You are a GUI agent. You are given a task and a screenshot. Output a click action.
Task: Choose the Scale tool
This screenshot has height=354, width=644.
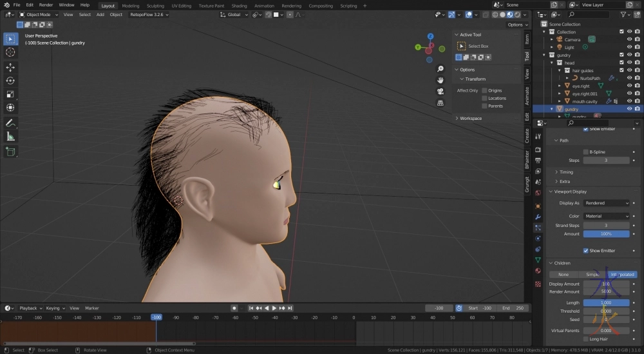pyautogui.click(x=10, y=94)
